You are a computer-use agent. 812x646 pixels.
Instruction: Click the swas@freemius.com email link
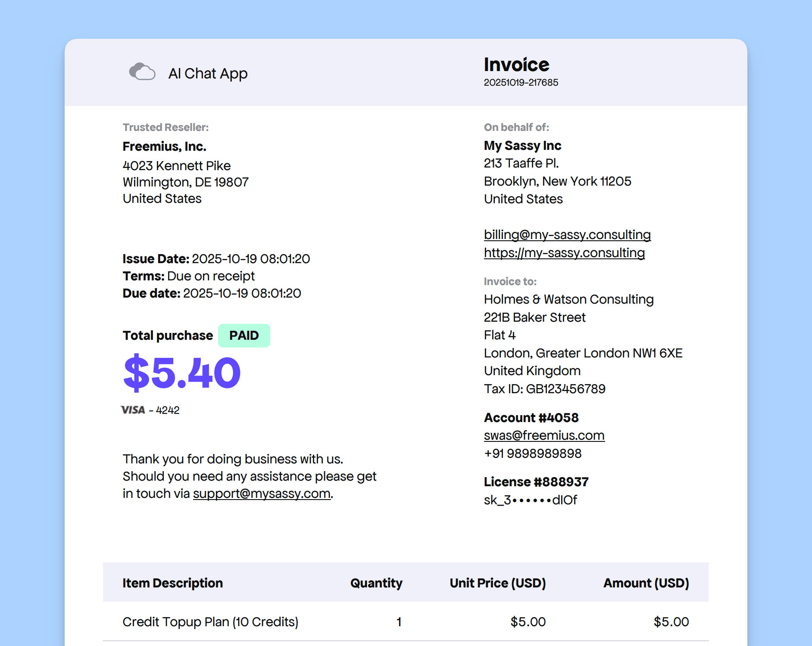544,435
